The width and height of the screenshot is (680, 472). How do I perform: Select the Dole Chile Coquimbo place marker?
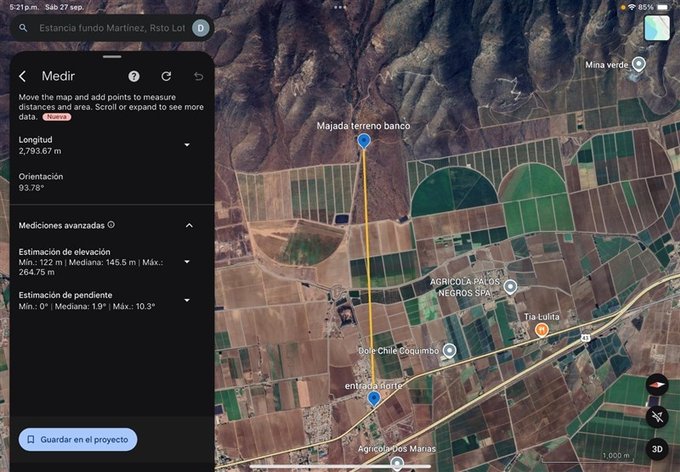point(450,350)
